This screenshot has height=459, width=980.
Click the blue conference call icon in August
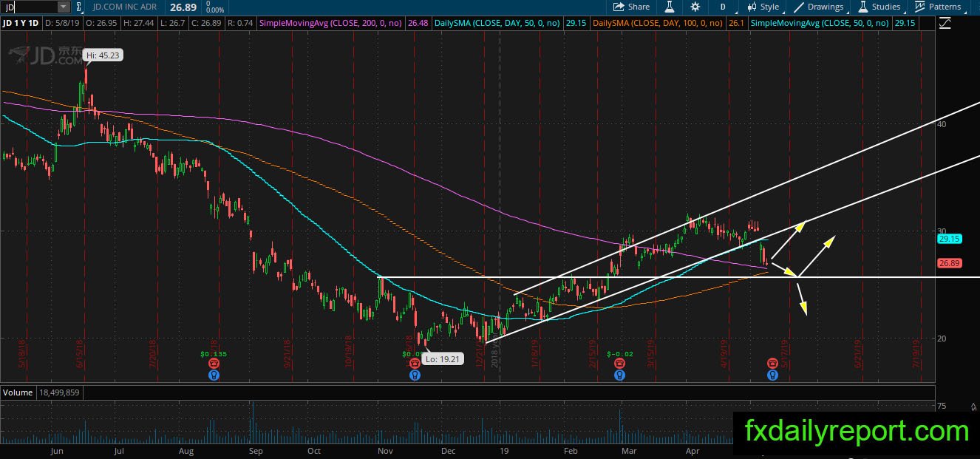tap(214, 375)
